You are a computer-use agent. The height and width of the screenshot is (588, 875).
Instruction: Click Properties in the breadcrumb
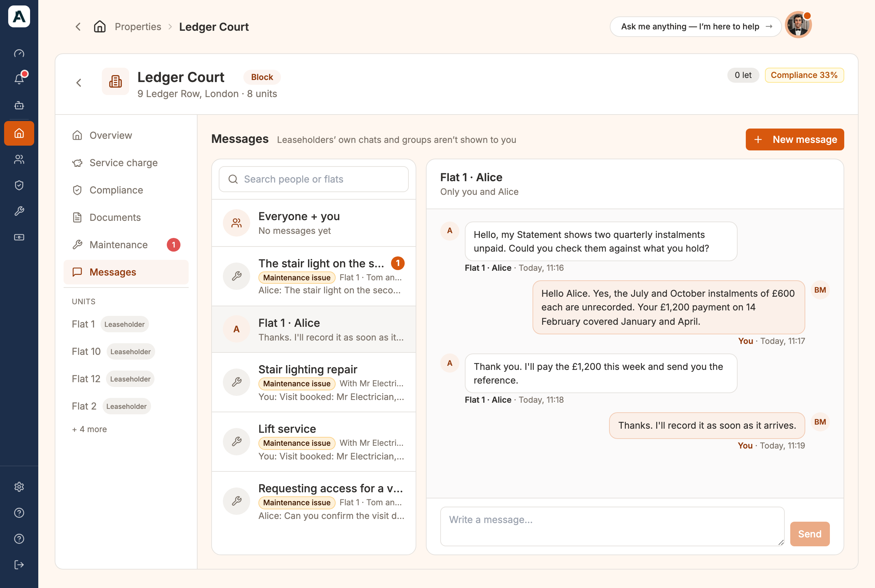pos(138,27)
